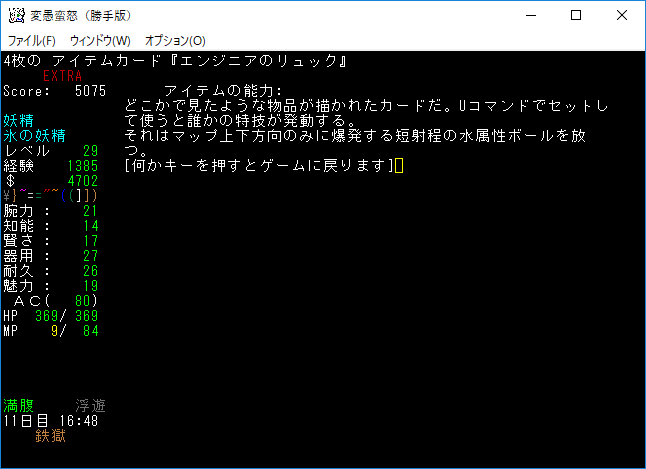The image size is (646, 469).
Task: Maximize the game window
Action: tap(575, 15)
